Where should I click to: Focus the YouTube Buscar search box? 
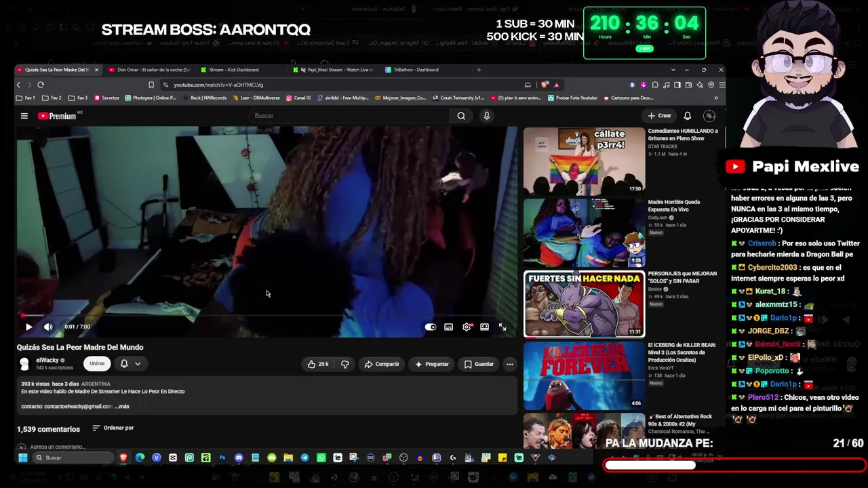(351, 116)
